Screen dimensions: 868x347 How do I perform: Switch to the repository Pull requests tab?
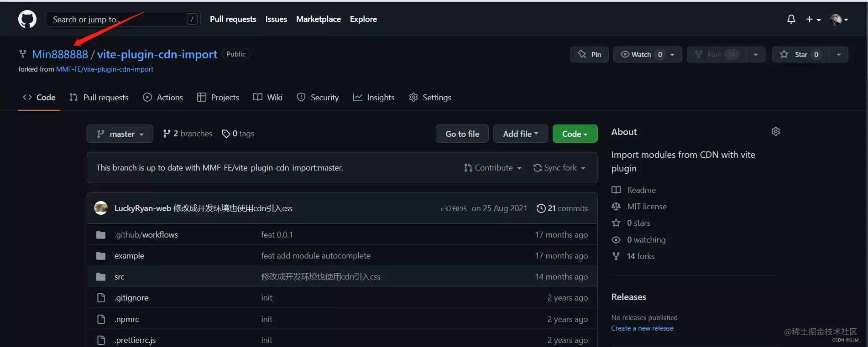tap(99, 97)
